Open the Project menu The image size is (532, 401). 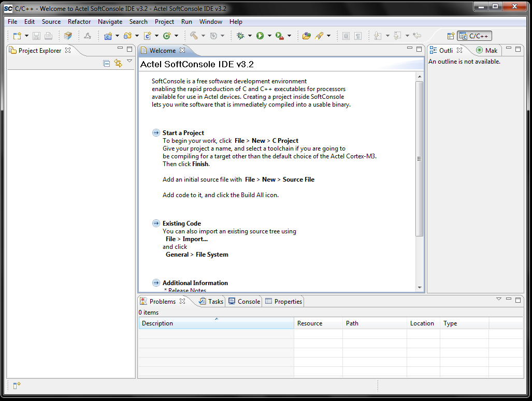pos(164,22)
